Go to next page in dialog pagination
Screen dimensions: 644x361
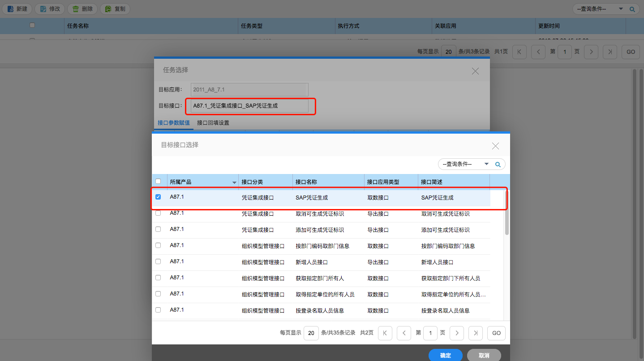(457, 333)
